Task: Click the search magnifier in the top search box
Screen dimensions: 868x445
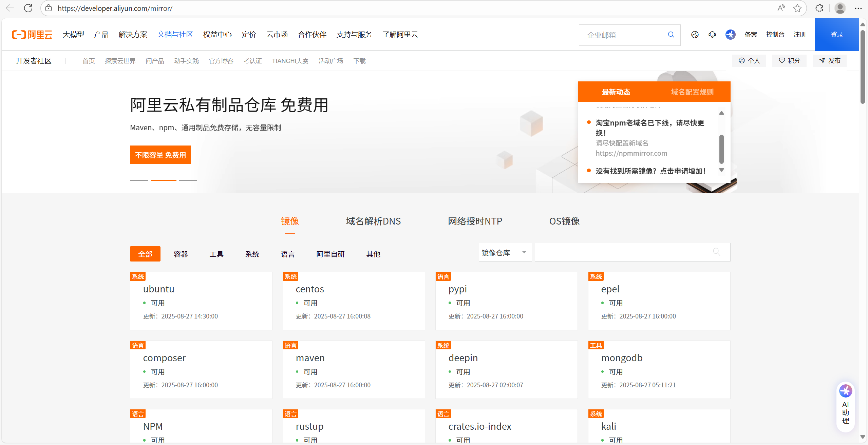Action: click(671, 35)
